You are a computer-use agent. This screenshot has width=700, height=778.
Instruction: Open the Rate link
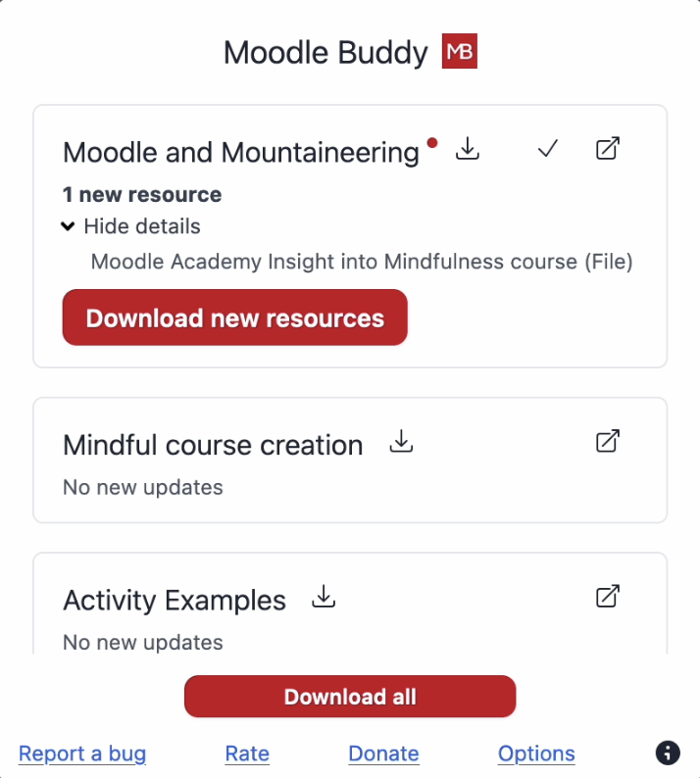point(247,754)
